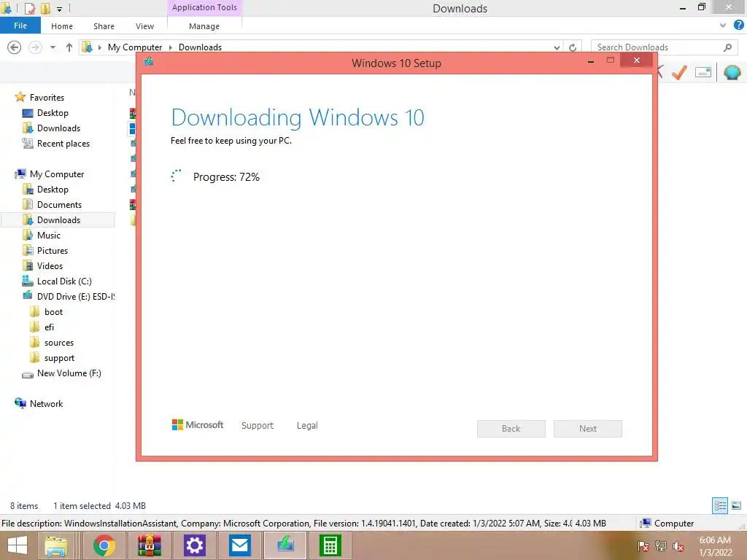Open the Videos folder

point(50,265)
